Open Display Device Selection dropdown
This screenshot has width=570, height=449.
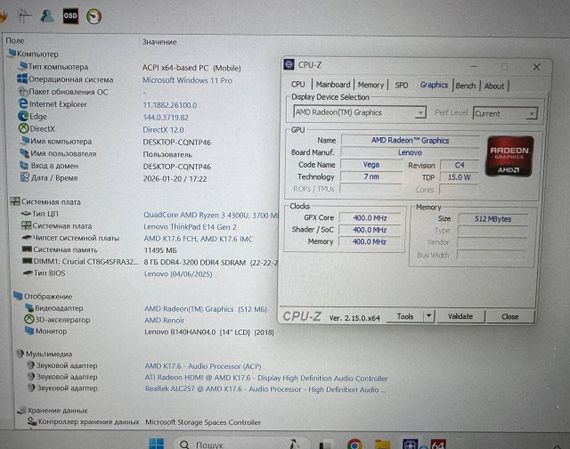coord(360,113)
